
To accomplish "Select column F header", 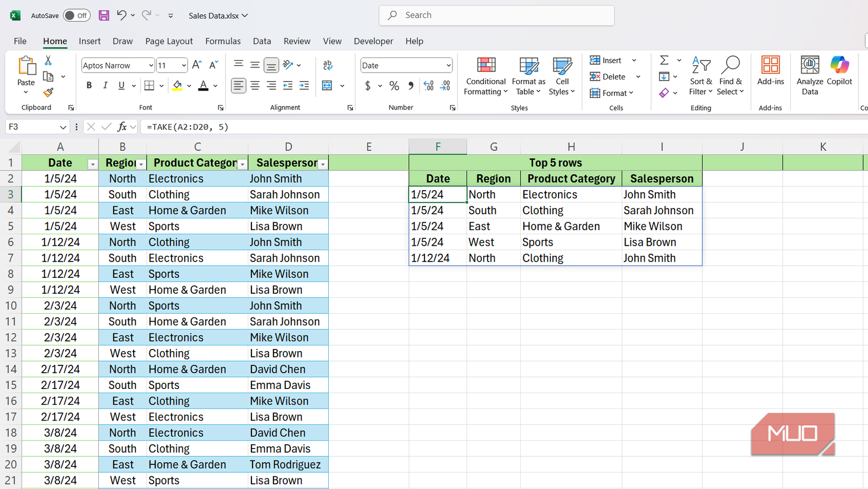I will coord(438,147).
